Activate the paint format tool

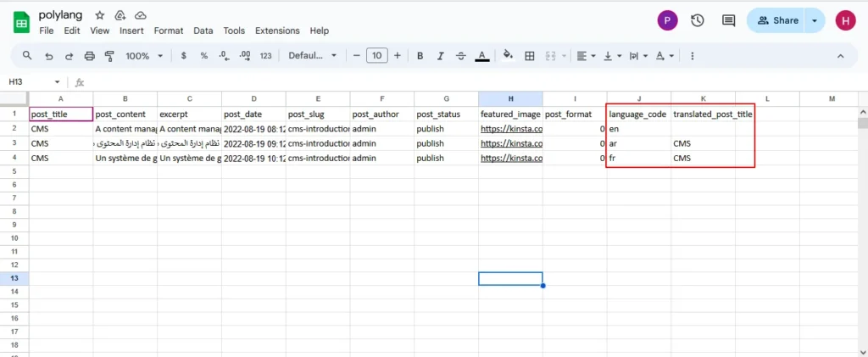pyautogui.click(x=109, y=56)
